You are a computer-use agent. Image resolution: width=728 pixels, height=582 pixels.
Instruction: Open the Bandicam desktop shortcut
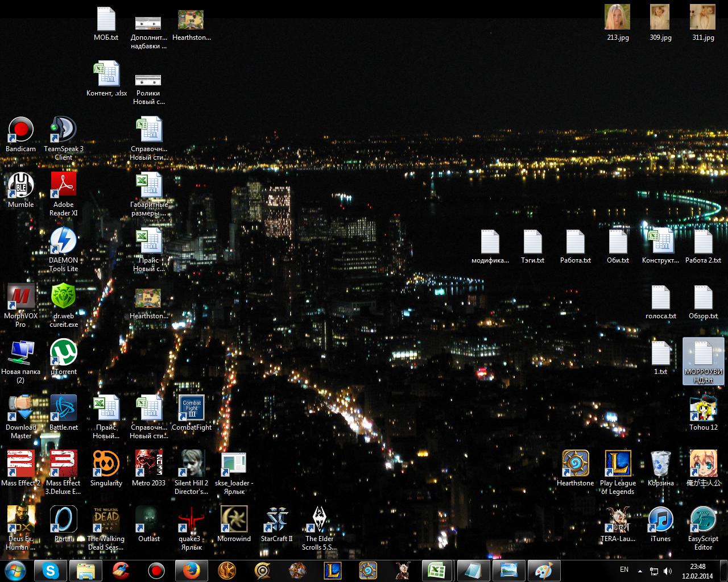(x=21, y=131)
